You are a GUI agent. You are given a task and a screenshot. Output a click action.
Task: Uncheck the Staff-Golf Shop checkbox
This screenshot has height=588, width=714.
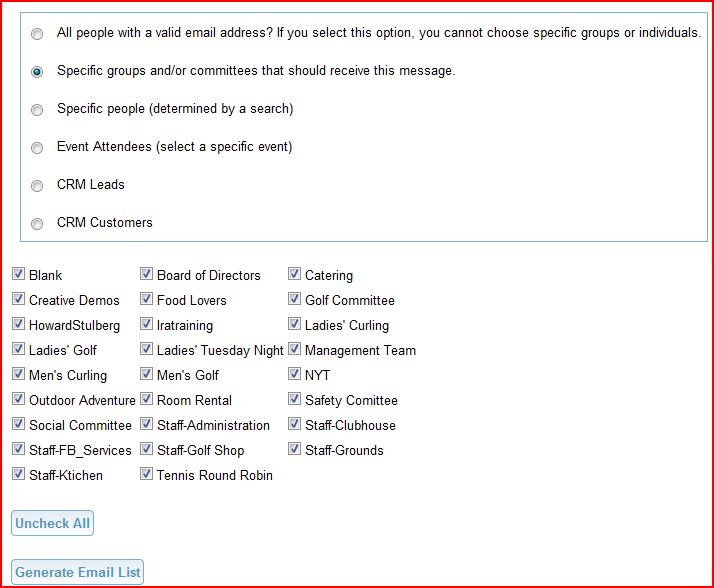[146, 449]
